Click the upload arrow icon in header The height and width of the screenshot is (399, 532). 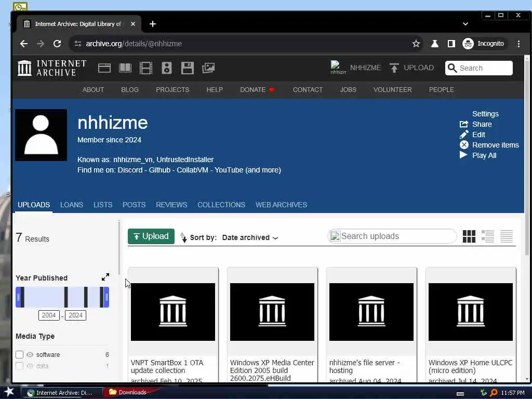394,68
